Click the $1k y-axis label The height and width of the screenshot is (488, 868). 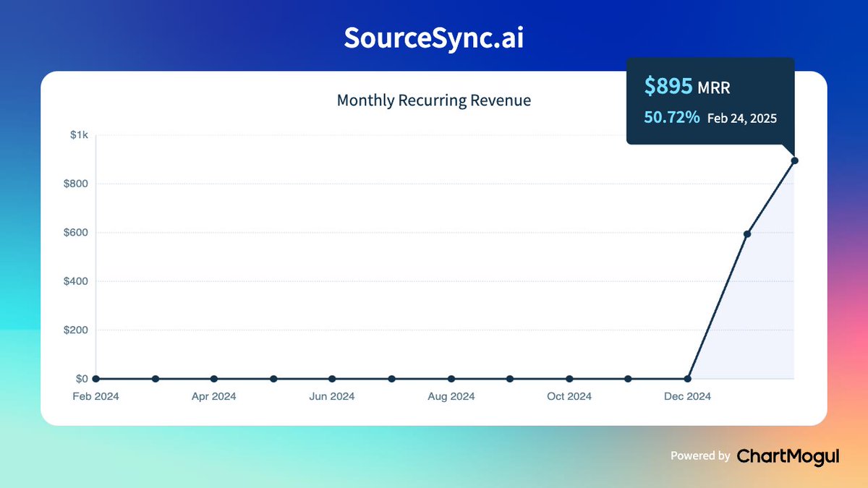coord(79,134)
